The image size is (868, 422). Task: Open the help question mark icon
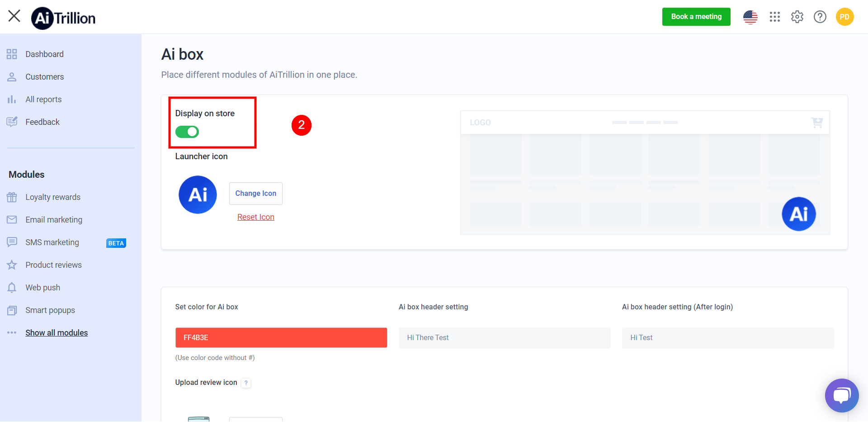pos(820,17)
